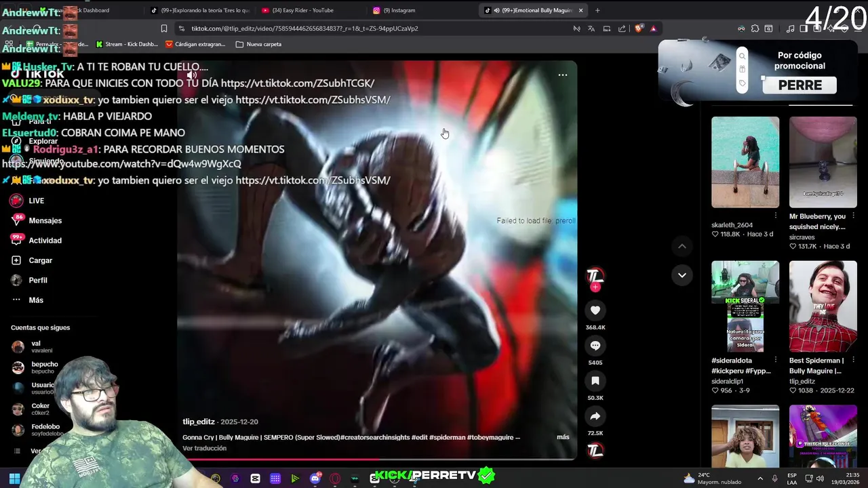Image resolution: width=868 pixels, height=488 pixels.
Task: Open the skarleth_2604 video thumbnail
Action: click(x=745, y=162)
